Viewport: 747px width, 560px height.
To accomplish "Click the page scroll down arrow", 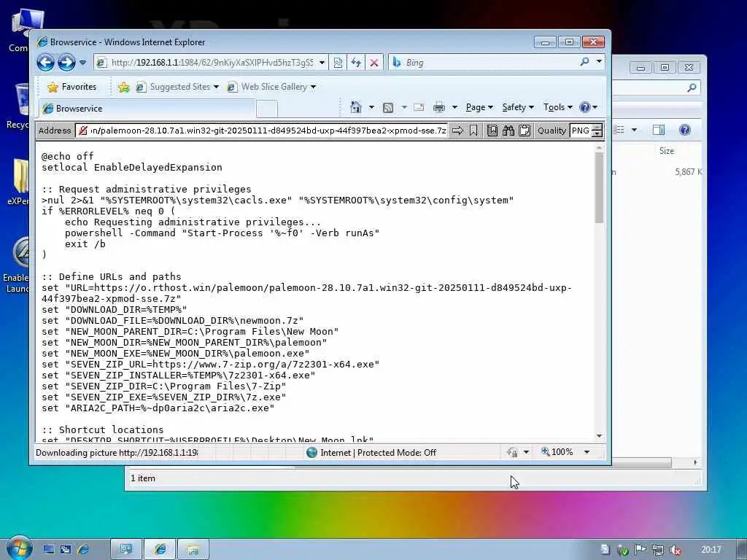I will [x=599, y=436].
